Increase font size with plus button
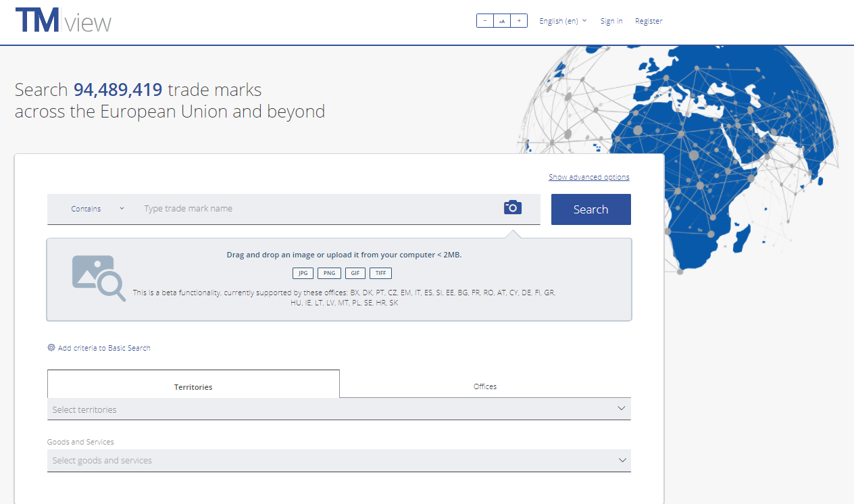This screenshot has height=504, width=854. pyautogui.click(x=519, y=21)
